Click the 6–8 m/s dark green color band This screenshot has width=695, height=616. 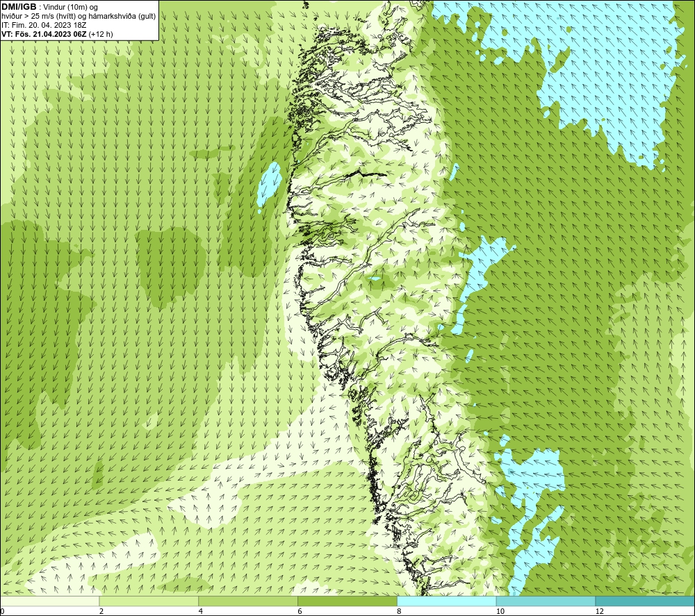347,601
